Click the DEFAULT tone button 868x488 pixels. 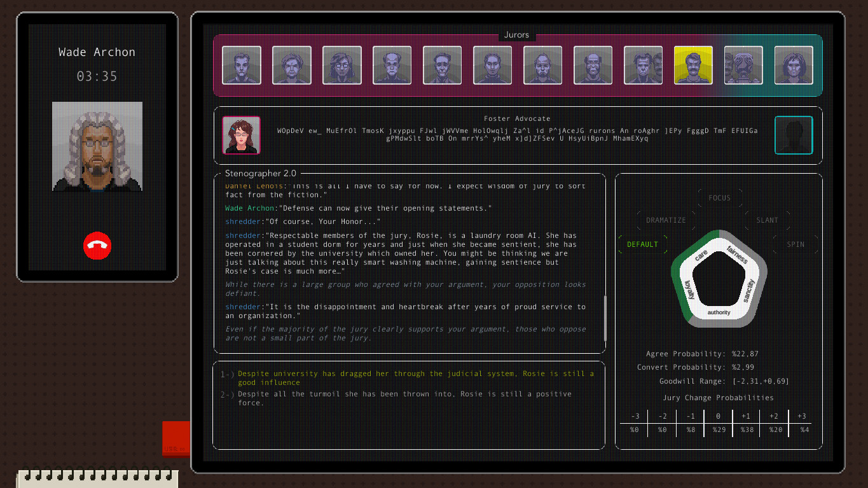(642, 244)
